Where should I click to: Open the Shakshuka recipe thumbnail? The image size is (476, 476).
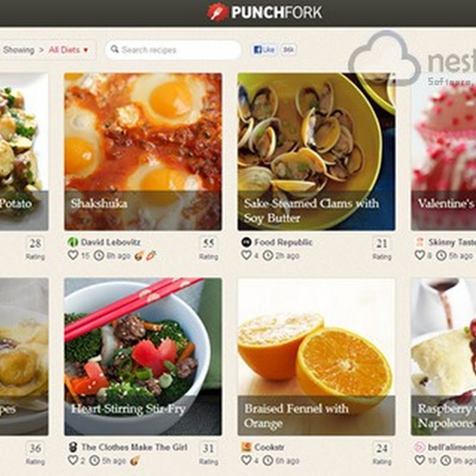143,152
